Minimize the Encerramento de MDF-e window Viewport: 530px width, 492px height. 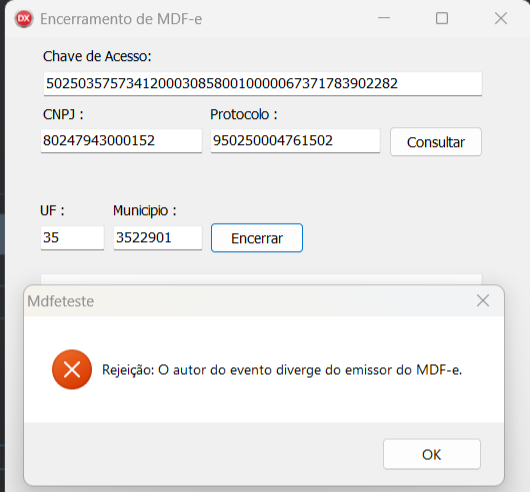(x=384, y=18)
